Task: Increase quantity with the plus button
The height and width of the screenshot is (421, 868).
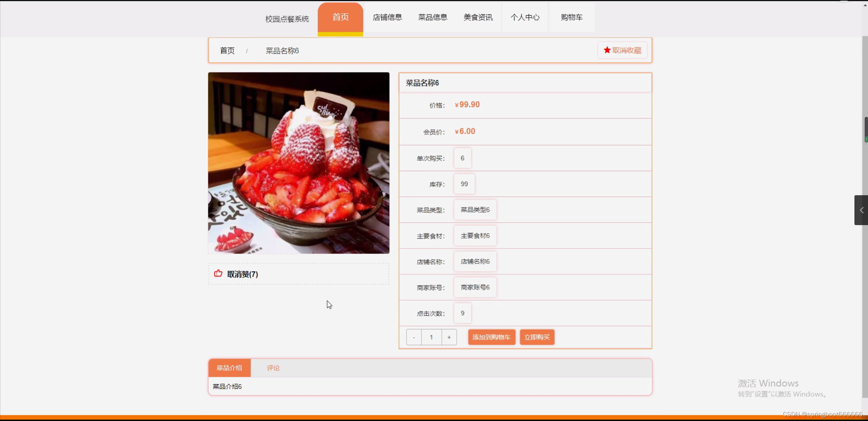Action: click(449, 337)
